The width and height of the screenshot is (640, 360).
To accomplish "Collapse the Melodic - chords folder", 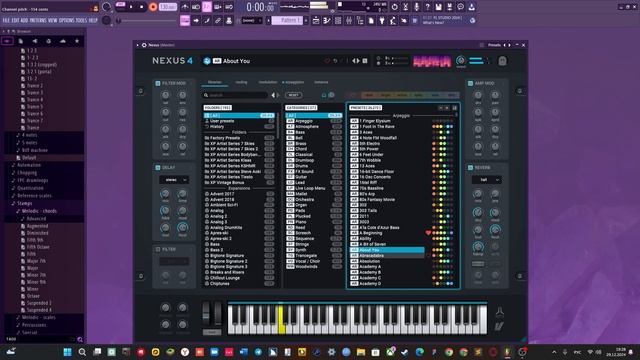I will pos(39,211).
